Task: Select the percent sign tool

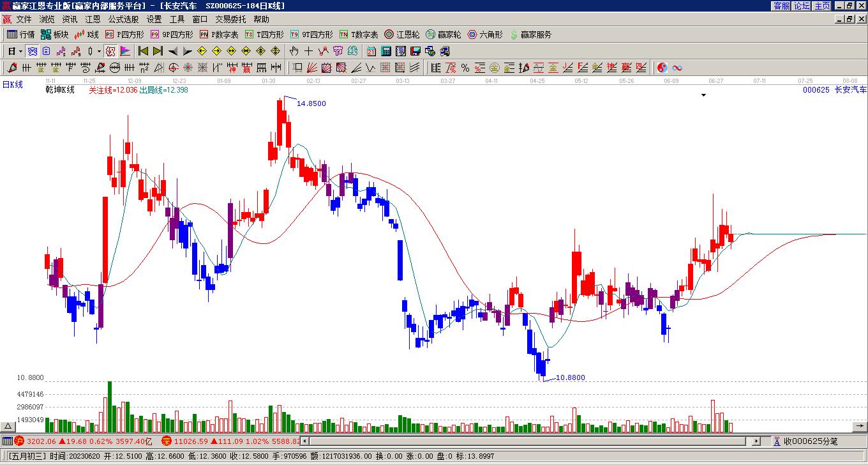Action: pos(465,68)
